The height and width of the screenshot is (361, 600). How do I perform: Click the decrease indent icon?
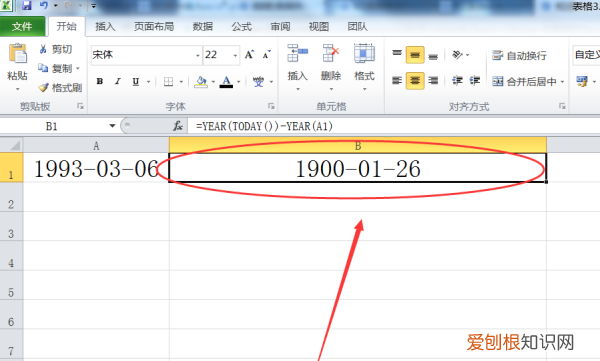pyautogui.click(x=457, y=81)
